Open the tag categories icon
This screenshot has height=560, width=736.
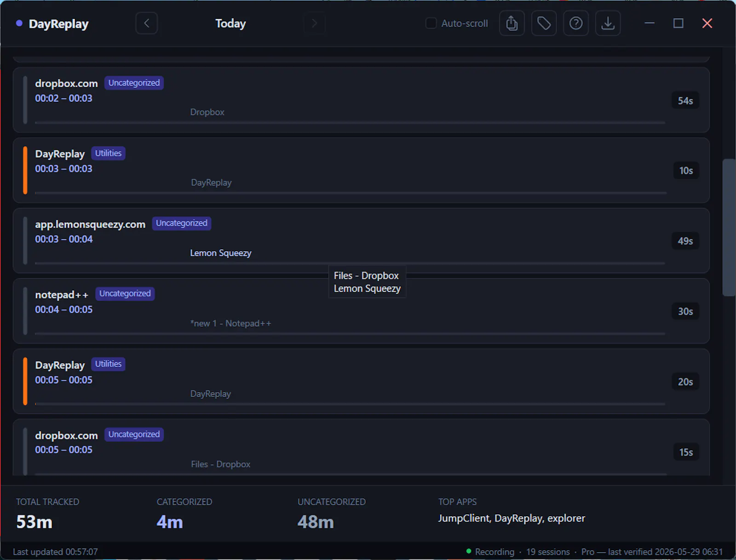click(544, 23)
